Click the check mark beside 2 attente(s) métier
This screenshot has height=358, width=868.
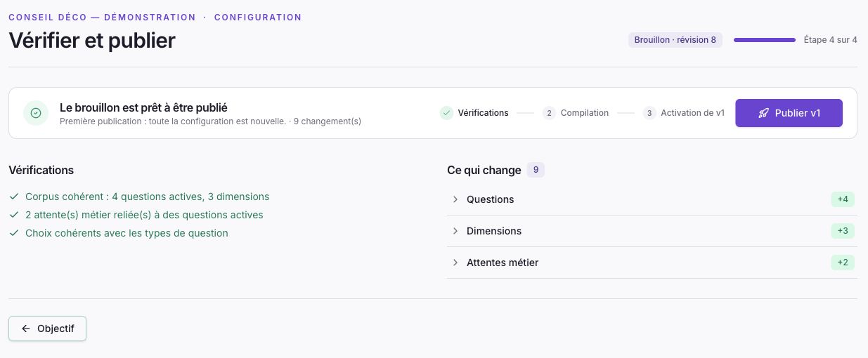click(14, 215)
